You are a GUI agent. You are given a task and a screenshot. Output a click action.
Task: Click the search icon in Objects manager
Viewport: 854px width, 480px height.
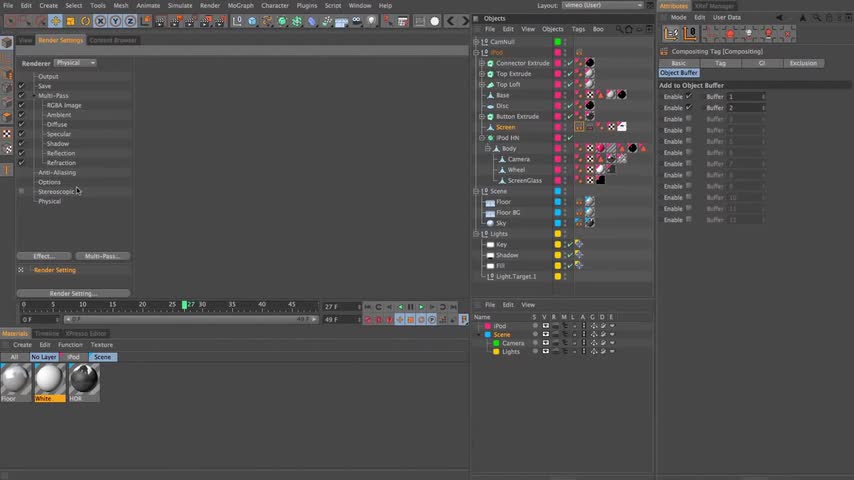coord(619,29)
